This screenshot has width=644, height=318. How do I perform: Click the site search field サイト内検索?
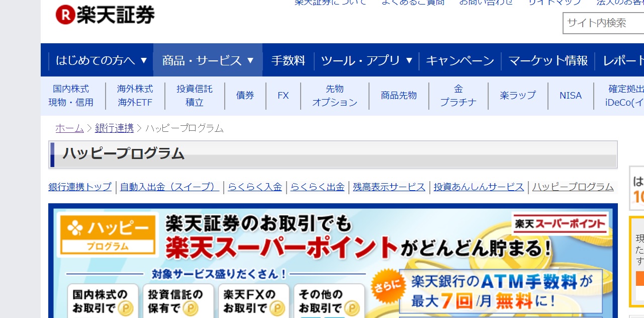click(603, 23)
